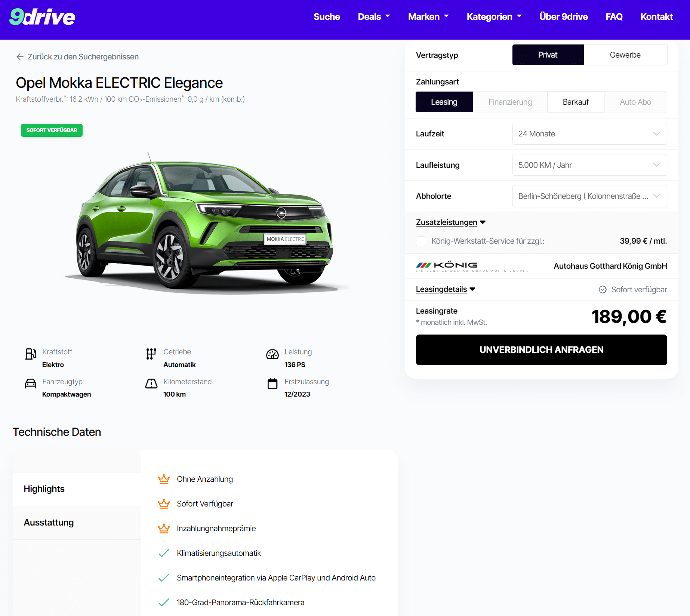Click the Fahrzeugtyp car icon
690x616 pixels.
click(x=31, y=384)
